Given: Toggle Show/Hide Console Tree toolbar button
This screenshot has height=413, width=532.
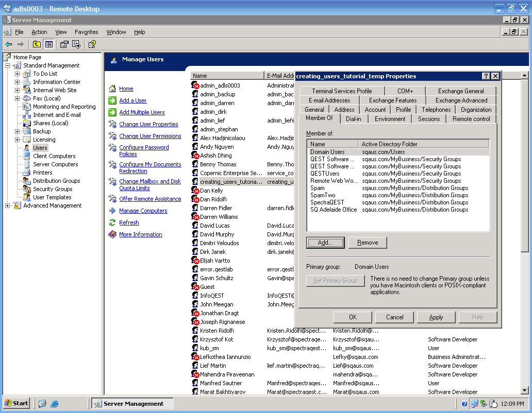Looking at the screenshot, I should (x=48, y=44).
